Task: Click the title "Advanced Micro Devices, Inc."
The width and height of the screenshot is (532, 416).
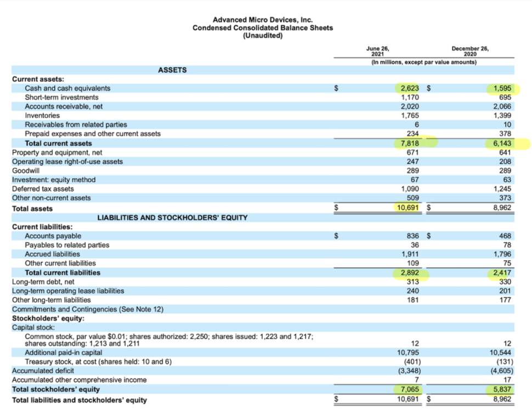Action: (x=263, y=20)
